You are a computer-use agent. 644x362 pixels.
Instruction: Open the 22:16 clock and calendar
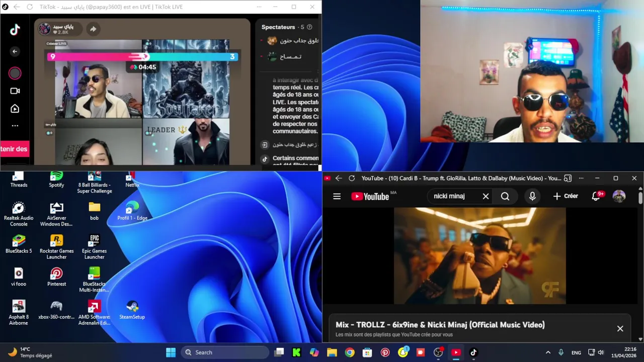[624, 352]
